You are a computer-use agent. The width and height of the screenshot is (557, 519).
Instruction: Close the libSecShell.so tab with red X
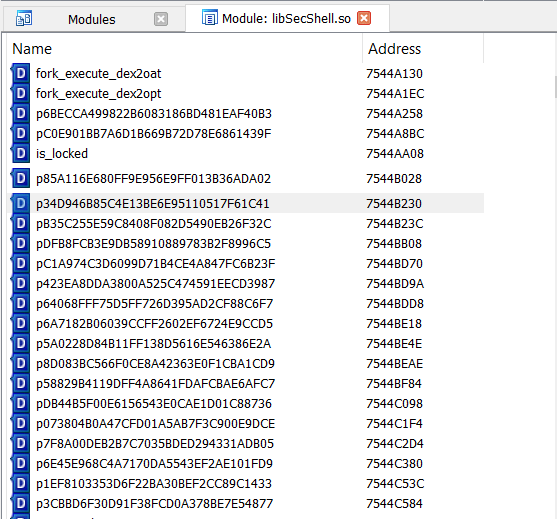[x=364, y=18]
